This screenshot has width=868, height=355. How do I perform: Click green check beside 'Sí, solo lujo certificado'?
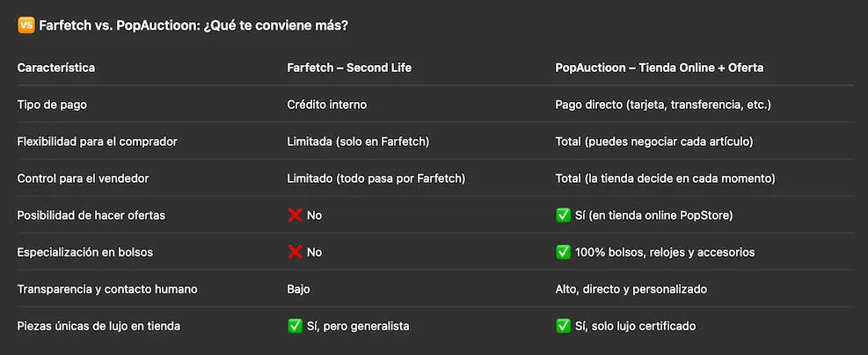tap(563, 326)
